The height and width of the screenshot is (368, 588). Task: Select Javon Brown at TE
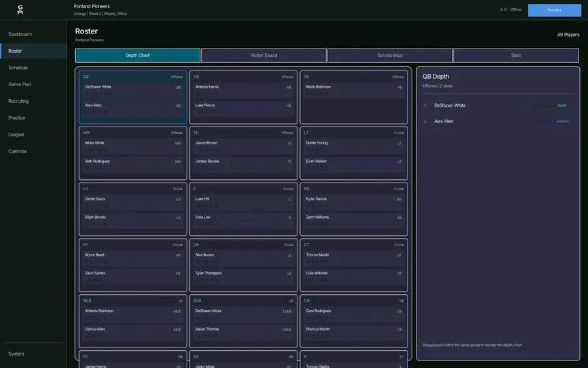243,146
